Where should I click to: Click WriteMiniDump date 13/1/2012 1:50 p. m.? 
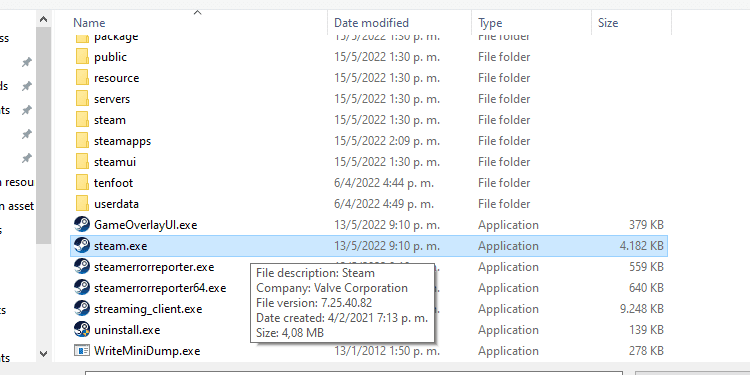[x=386, y=351]
